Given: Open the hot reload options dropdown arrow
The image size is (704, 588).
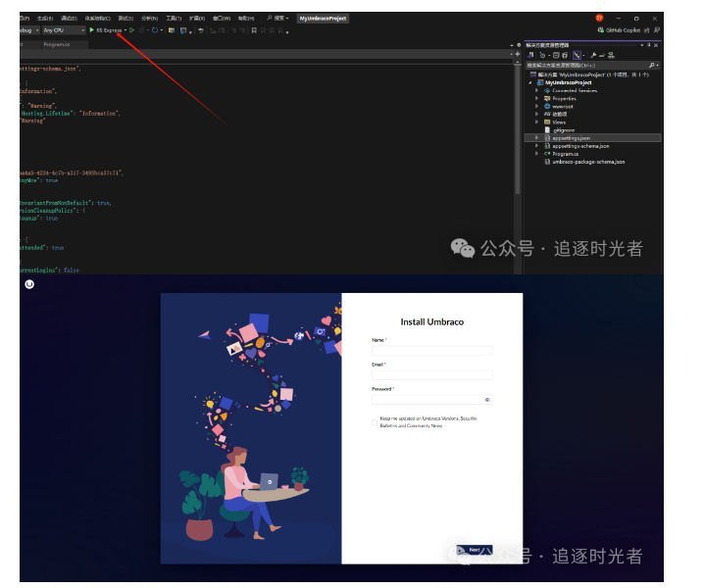Looking at the screenshot, I should 162,30.
